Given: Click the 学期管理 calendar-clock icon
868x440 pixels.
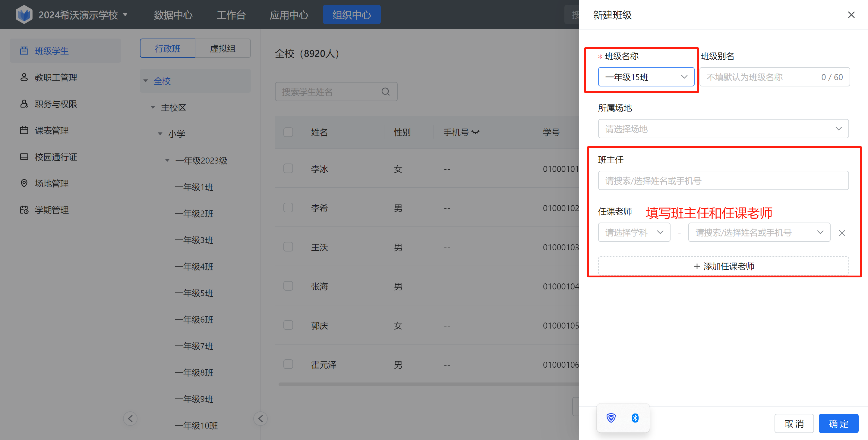Looking at the screenshot, I should click(24, 210).
